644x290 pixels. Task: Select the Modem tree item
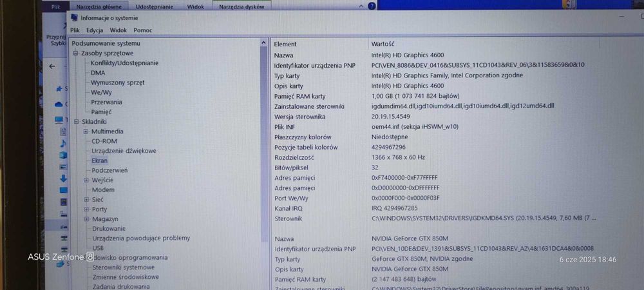click(x=103, y=189)
